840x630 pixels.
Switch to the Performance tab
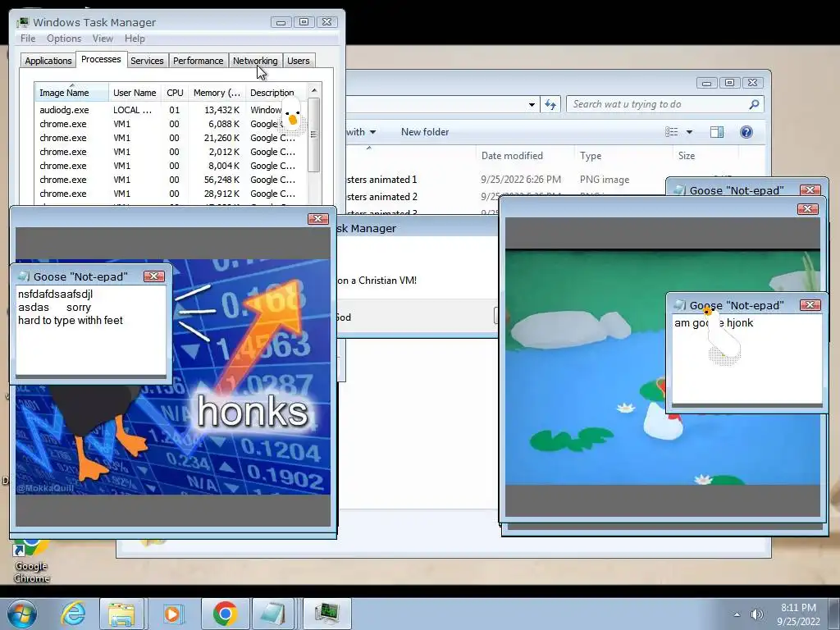(199, 61)
